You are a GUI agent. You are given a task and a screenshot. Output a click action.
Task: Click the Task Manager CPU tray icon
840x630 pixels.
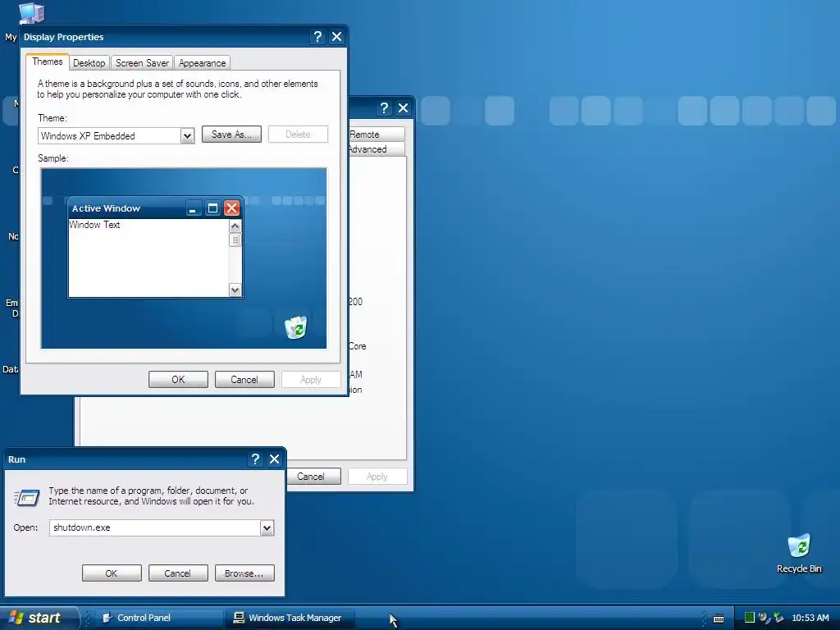point(750,618)
